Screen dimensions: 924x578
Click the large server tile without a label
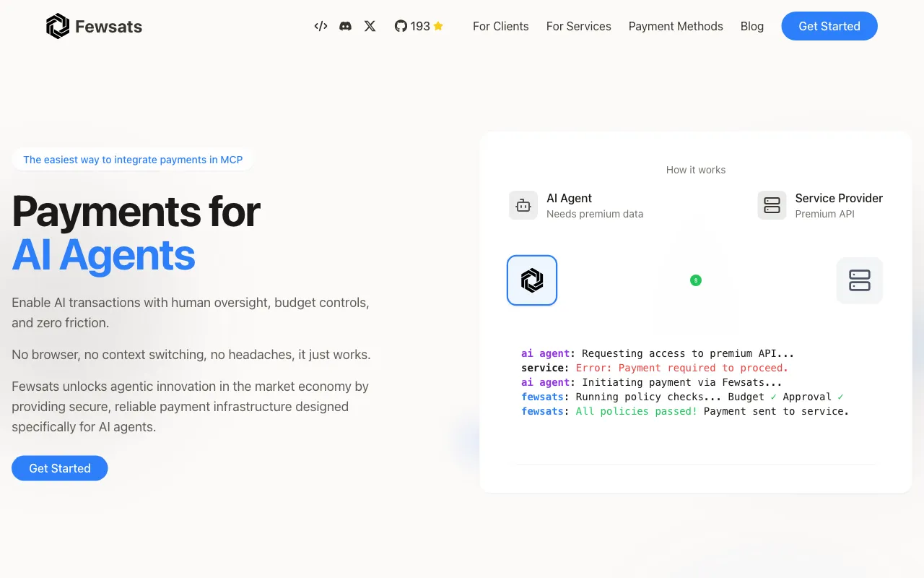(860, 280)
